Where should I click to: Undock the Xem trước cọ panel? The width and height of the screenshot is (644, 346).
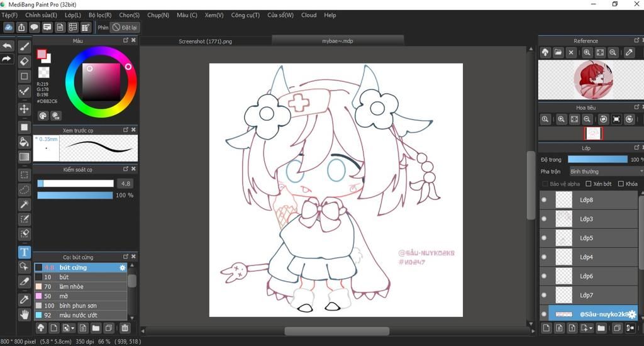[x=126, y=130]
